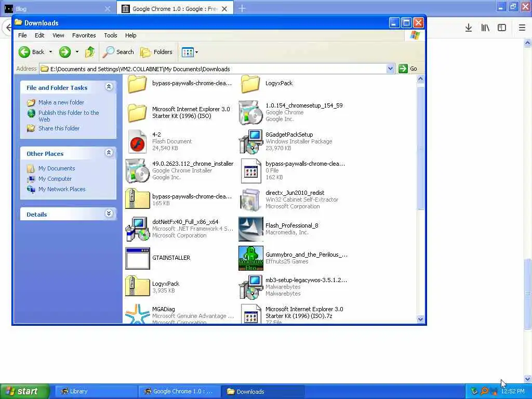Close the Google Chrome 1.0 tab

pos(224,9)
